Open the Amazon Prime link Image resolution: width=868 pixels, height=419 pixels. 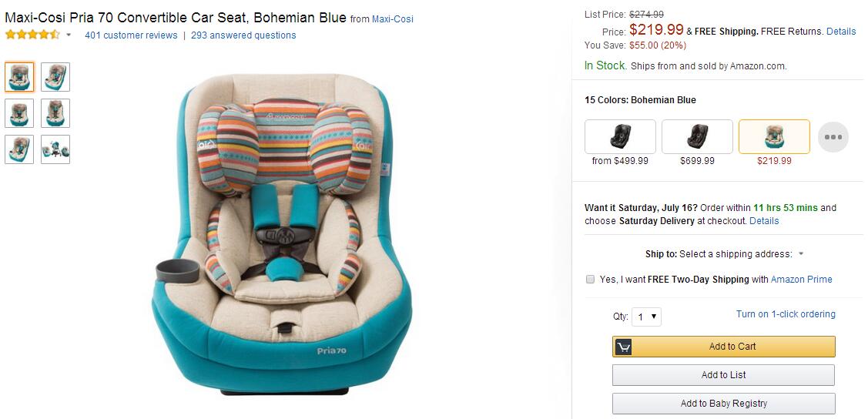coord(801,280)
